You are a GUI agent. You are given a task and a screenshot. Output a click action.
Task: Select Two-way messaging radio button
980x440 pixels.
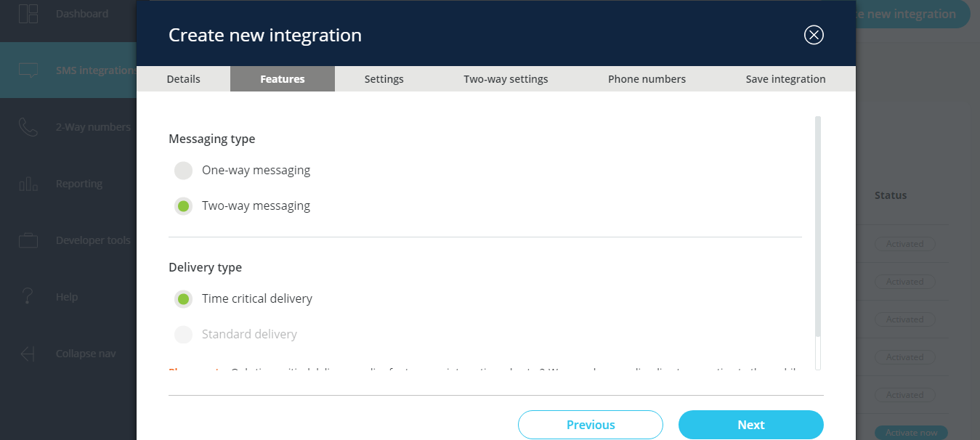183,206
